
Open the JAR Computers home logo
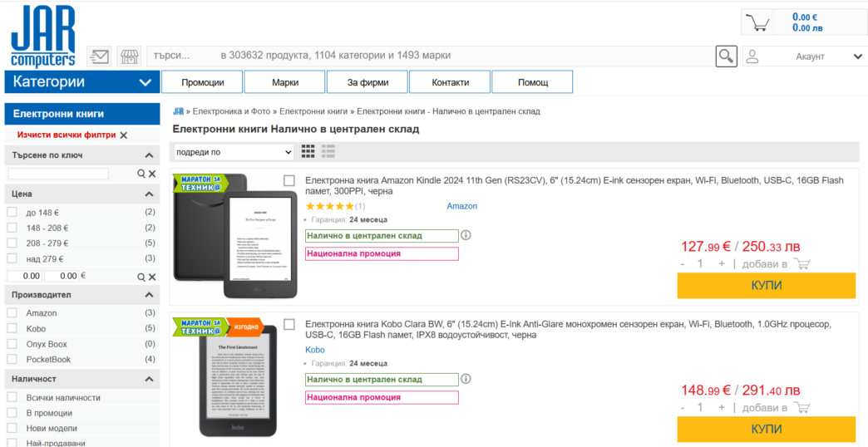pos(43,37)
